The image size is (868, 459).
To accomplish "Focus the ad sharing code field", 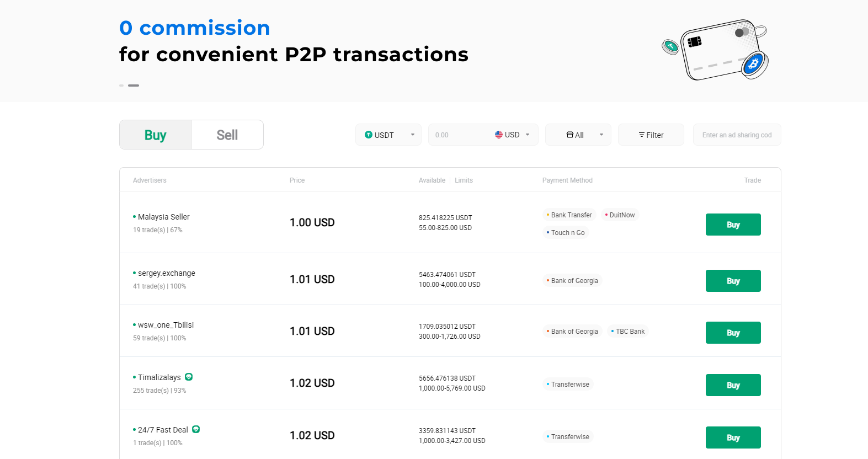I will click(737, 135).
